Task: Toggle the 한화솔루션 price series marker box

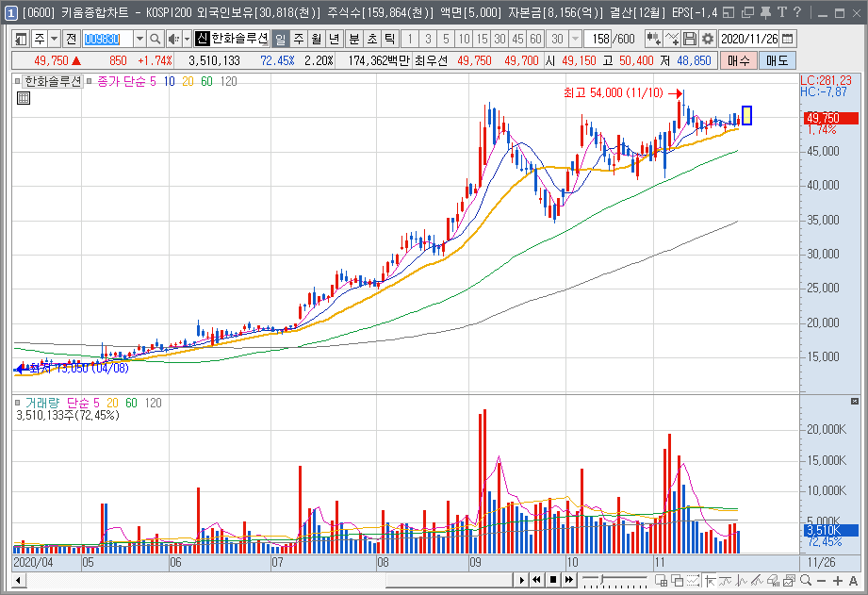Action: point(17,81)
